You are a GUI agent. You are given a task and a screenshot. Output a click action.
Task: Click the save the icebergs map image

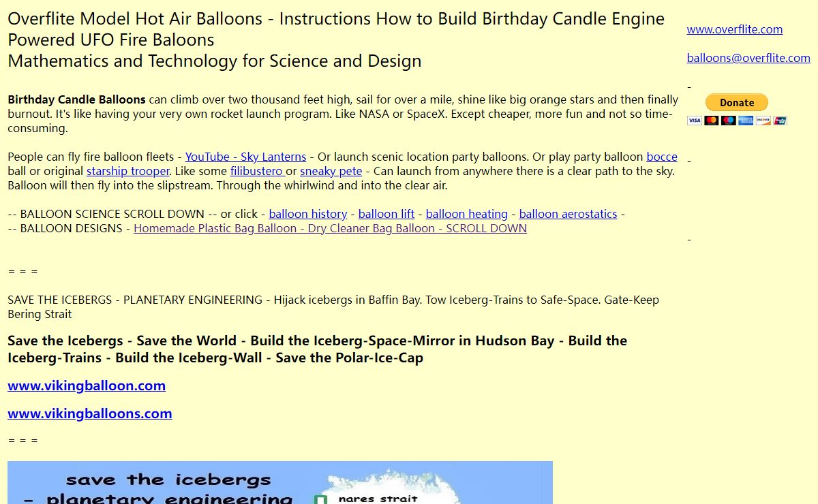click(279, 482)
